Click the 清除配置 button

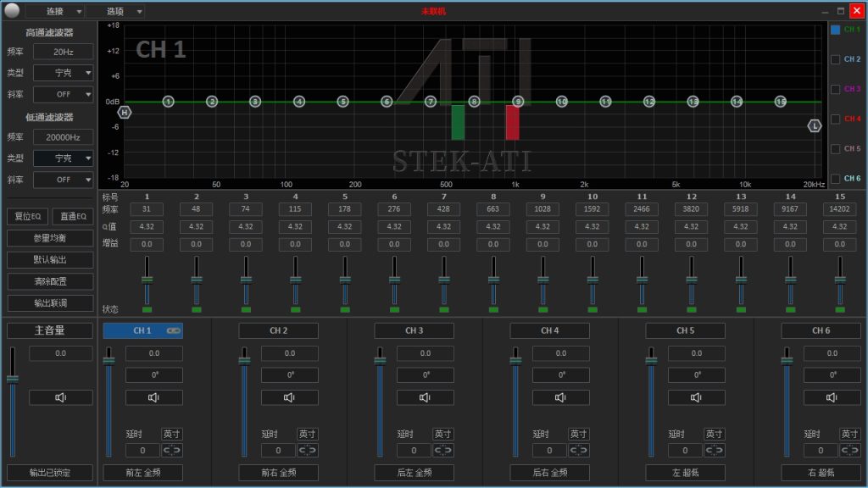tap(50, 281)
